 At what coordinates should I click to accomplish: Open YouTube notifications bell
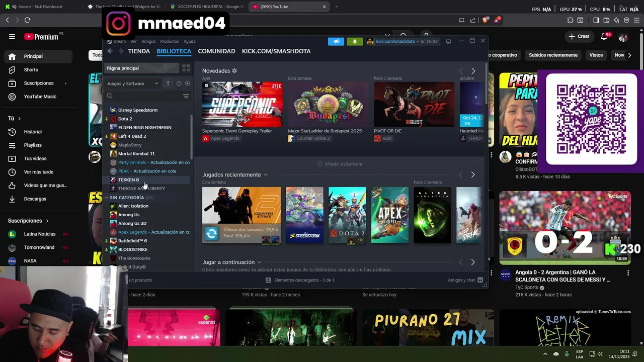[605, 36]
